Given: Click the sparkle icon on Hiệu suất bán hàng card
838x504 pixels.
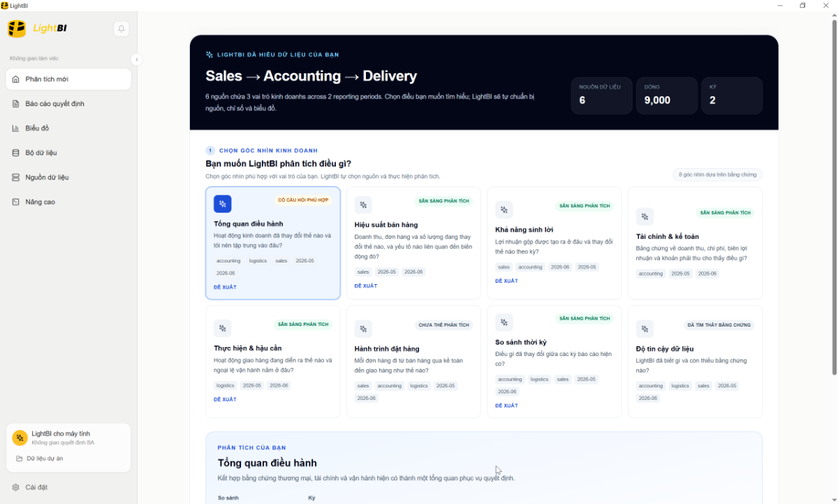Looking at the screenshot, I should (x=363, y=205).
